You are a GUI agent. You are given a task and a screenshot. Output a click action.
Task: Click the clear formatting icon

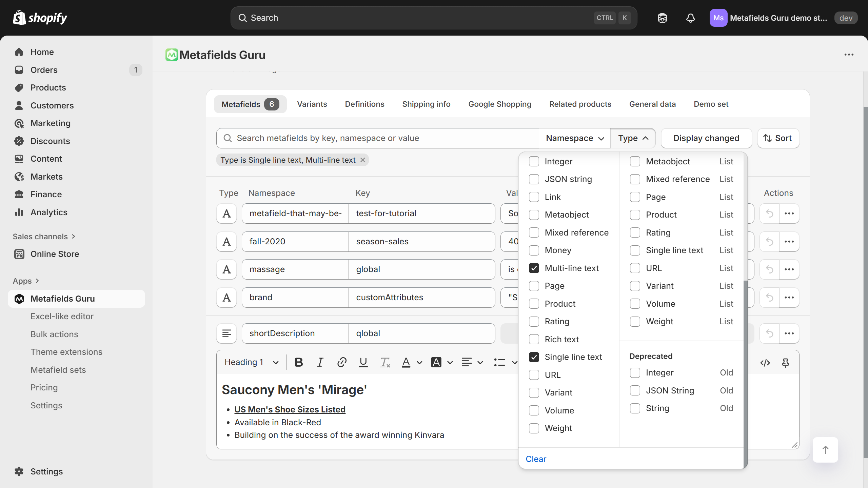click(385, 362)
